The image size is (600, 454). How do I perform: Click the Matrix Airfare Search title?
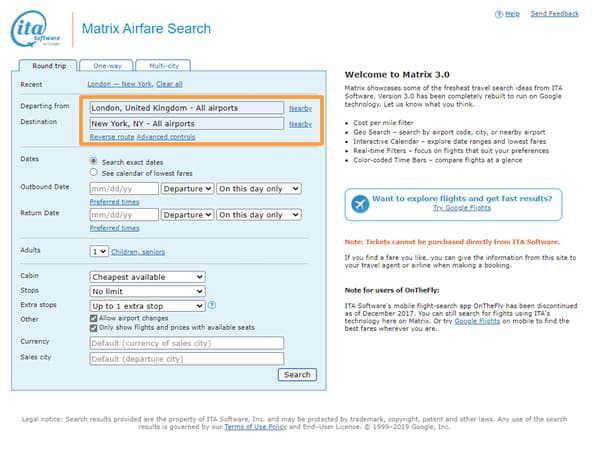tap(146, 29)
